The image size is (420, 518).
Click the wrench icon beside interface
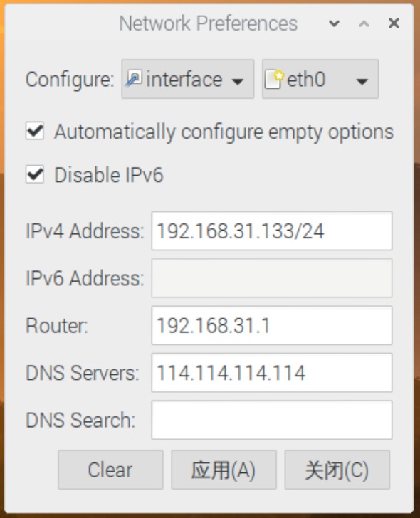click(134, 78)
